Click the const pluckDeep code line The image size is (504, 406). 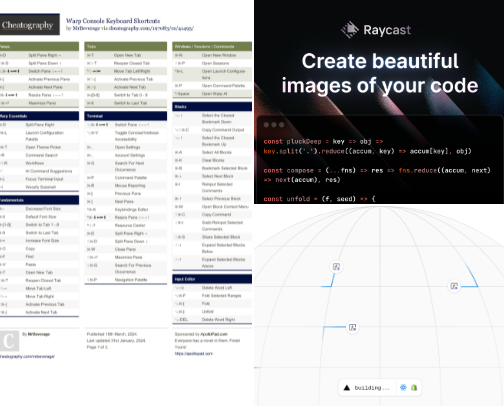[x=323, y=141]
